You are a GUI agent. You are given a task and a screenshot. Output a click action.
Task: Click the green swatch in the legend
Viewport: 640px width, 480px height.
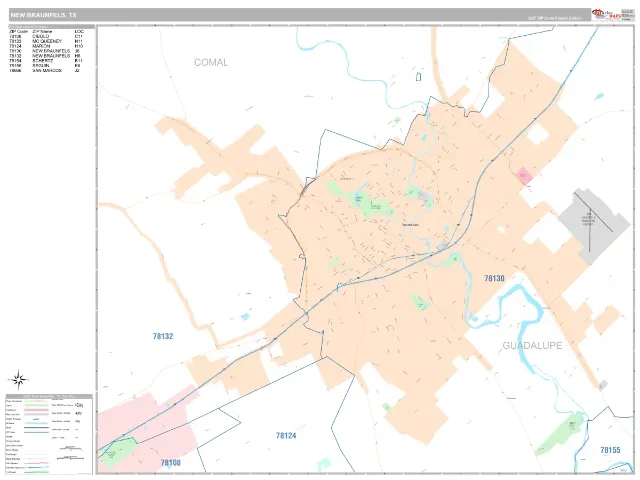[x=36, y=405]
